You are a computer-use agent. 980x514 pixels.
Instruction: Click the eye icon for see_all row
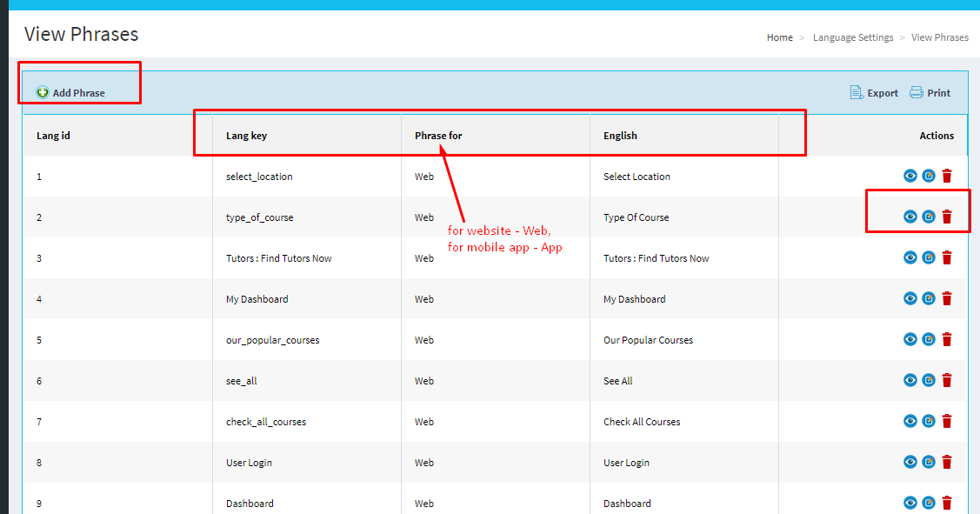click(x=910, y=380)
